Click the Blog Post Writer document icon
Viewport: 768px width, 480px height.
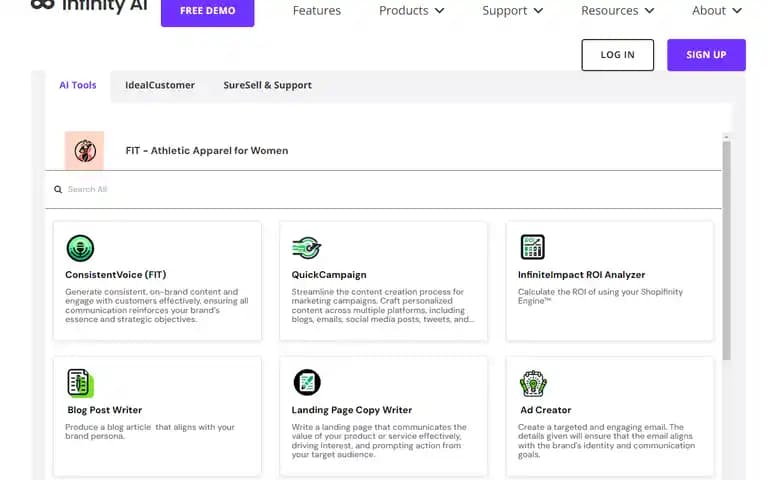[x=80, y=383]
